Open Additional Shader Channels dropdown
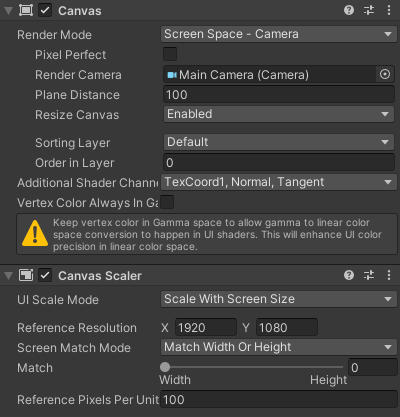This screenshot has height=417, width=400. point(279,182)
